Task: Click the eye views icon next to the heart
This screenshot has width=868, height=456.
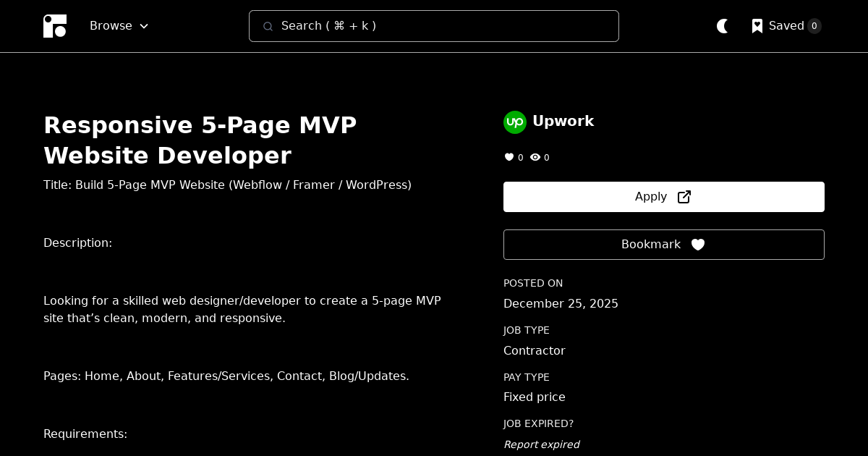Action: (535, 157)
